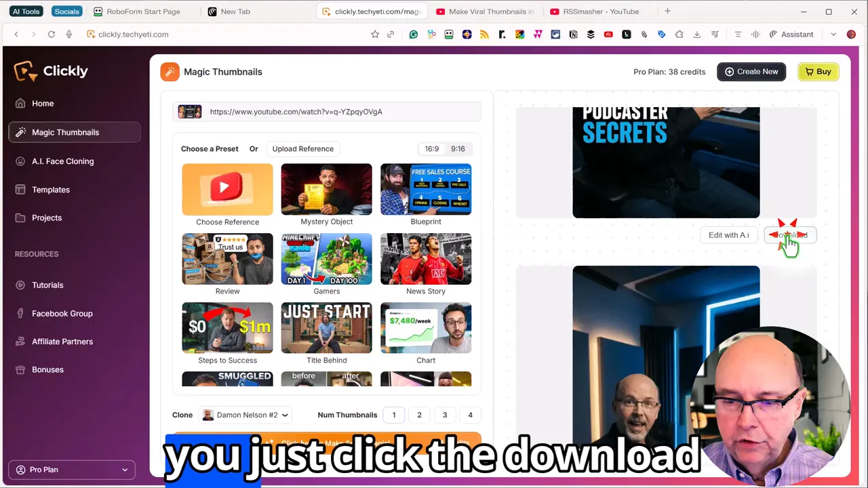Set Num Thumbnails to 3

tap(444, 415)
